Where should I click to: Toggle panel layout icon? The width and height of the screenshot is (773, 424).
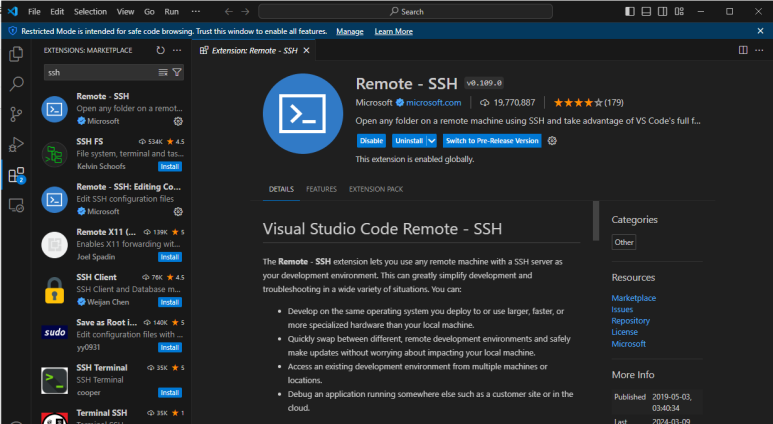click(x=646, y=11)
